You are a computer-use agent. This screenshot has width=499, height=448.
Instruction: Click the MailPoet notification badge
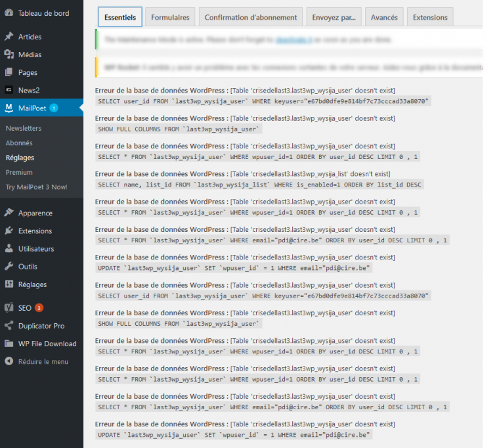(x=54, y=108)
